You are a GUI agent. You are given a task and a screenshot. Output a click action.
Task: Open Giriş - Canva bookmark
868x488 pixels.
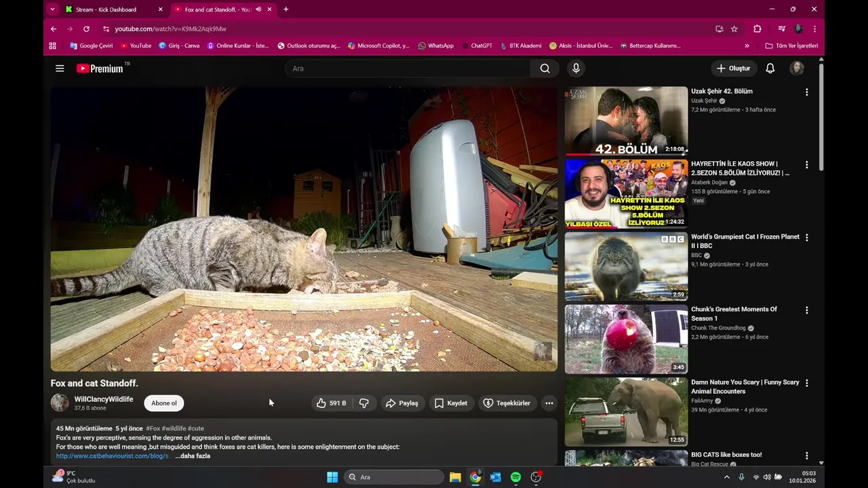(x=179, y=46)
